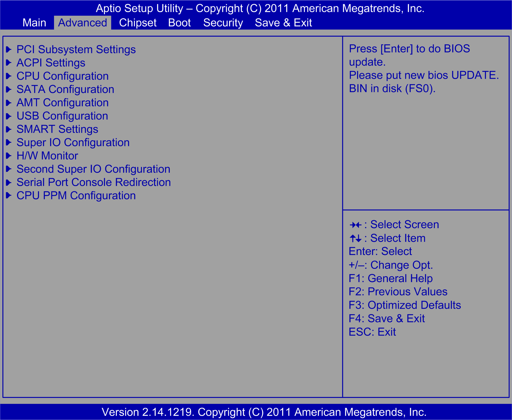
Task: Open Super IO Configuration entry
Action: (x=73, y=143)
